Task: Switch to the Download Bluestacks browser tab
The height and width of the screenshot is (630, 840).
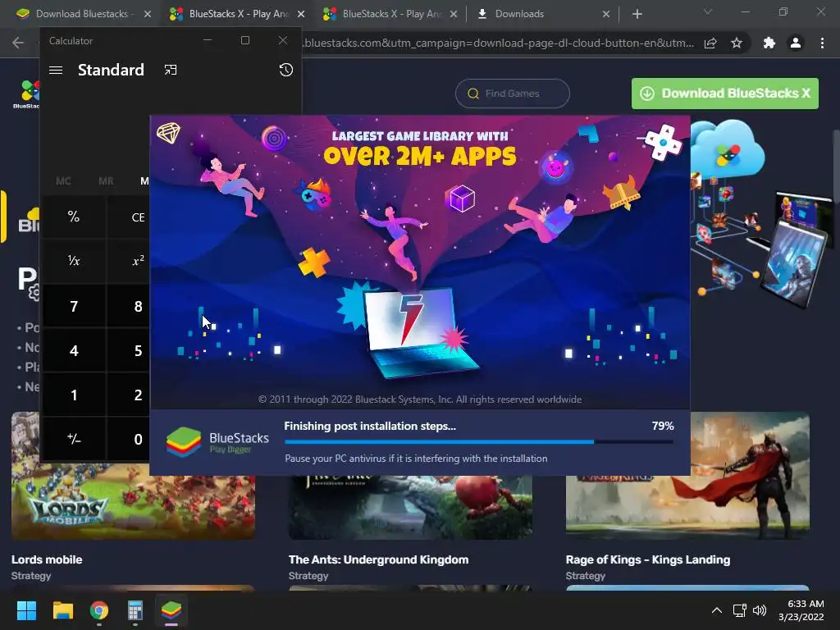Action: coord(81,14)
